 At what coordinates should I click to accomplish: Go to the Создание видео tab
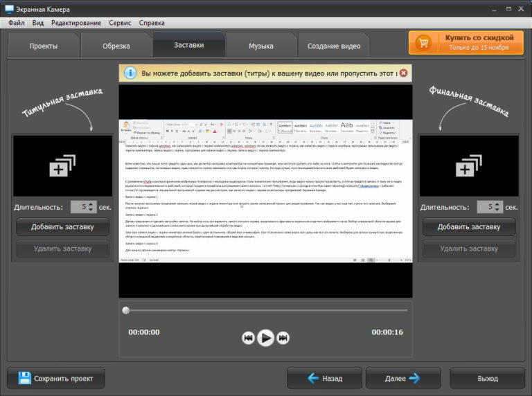(x=334, y=46)
